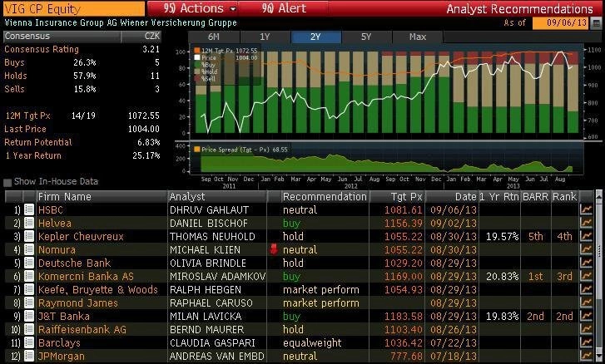Open the Kepler Cheuvreux report document icon
This screenshot has height=364, width=605.
click(29, 236)
